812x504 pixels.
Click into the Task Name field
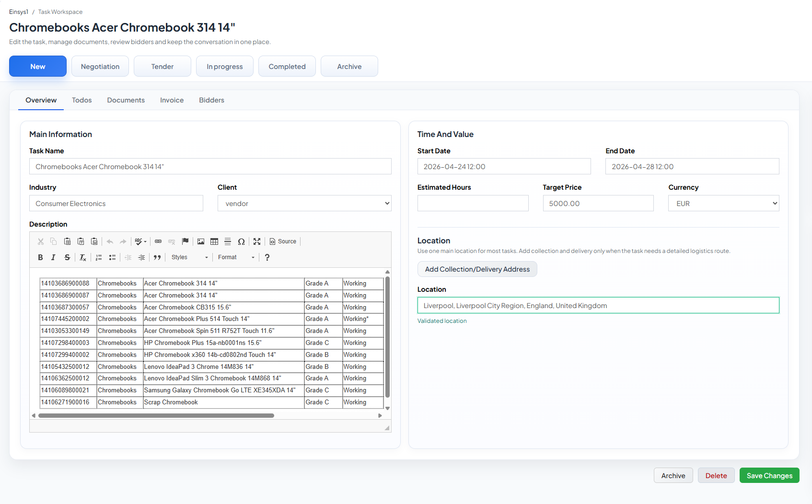coord(210,166)
